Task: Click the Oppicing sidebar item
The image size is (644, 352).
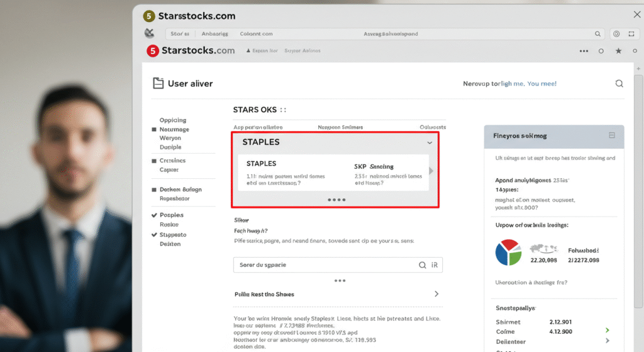Action: point(173,120)
